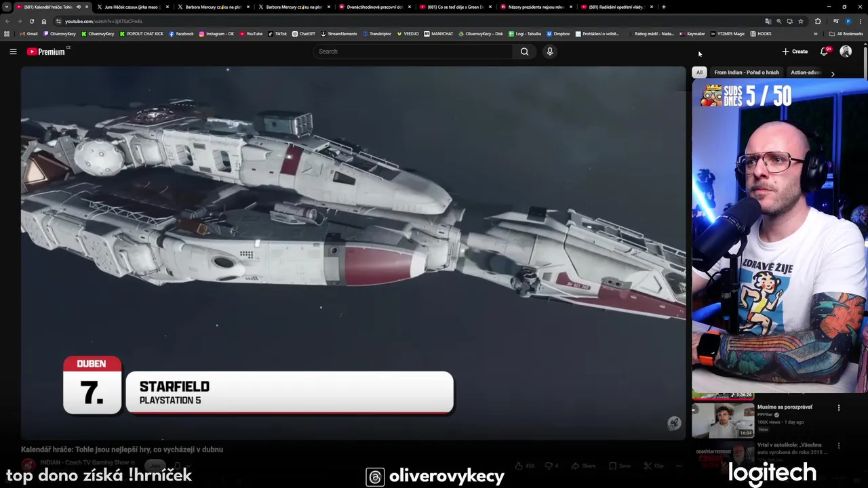The width and height of the screenshot is (868, 488).
Task: Open the Chrome apps grid in bookmarks bar
Action: 7,33
